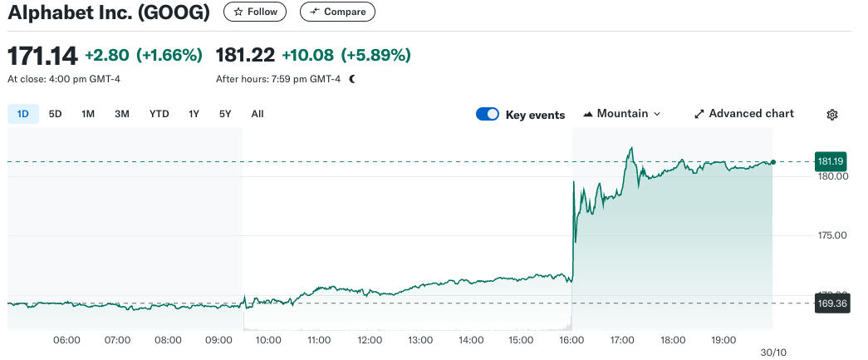Open the Advanced chart link

click(744, 114)
